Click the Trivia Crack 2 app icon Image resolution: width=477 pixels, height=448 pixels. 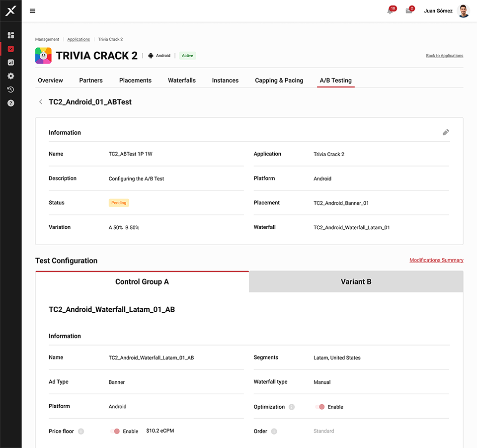43,55
